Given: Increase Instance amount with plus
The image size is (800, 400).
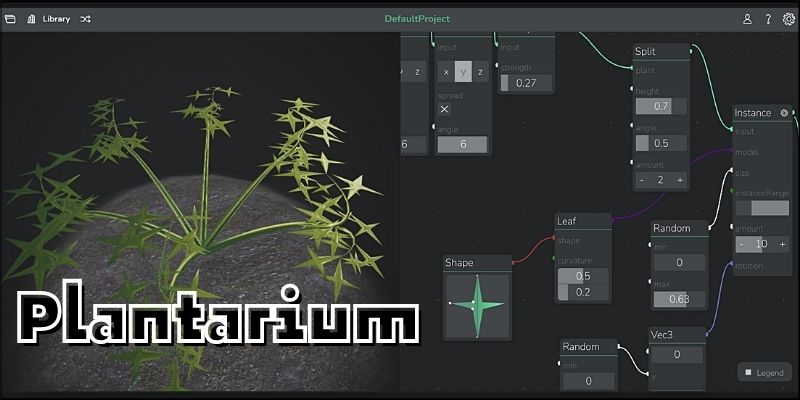Looking at the screenshot, I should coord(782,244).
